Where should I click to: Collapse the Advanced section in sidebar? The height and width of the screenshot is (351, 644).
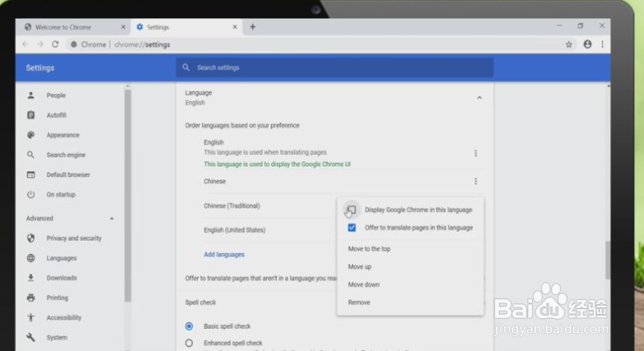point(112,218)
